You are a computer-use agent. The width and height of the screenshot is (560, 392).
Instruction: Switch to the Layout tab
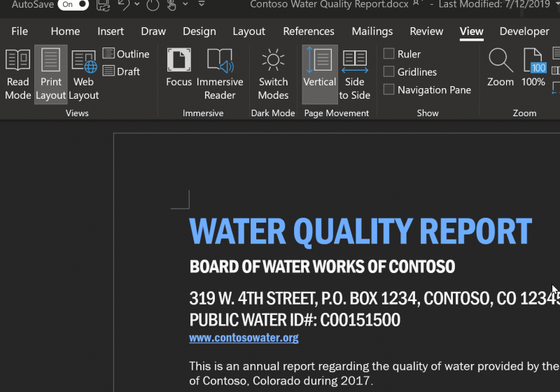click(249, 31)
